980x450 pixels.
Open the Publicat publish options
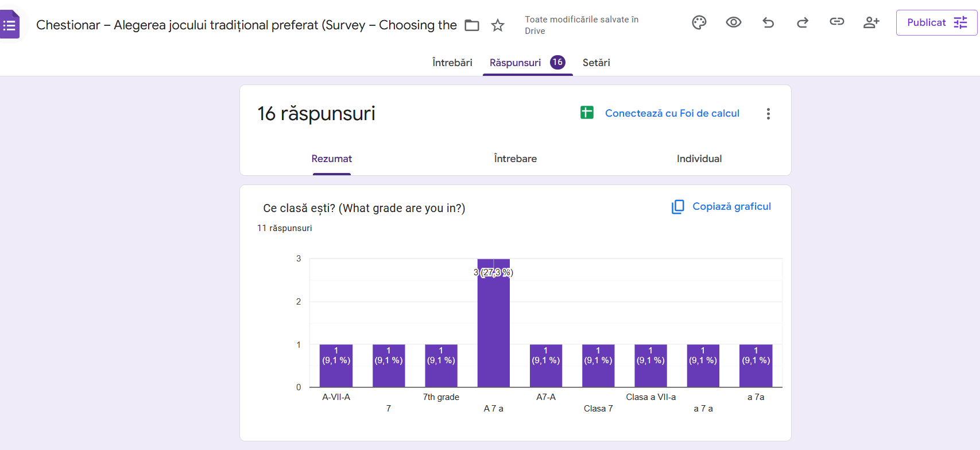tap(936, 22)
